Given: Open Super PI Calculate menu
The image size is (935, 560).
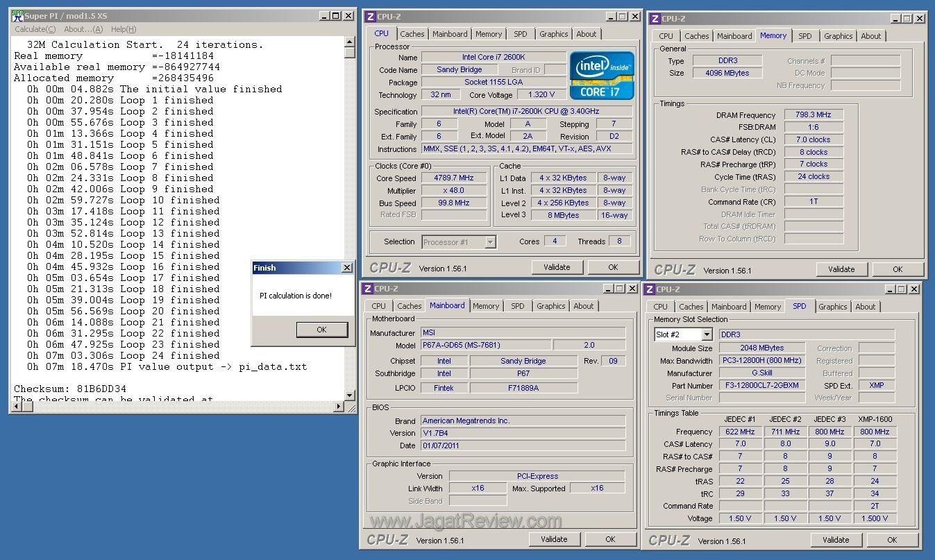Looking at the screenshot, I should (x=35, y=29).
